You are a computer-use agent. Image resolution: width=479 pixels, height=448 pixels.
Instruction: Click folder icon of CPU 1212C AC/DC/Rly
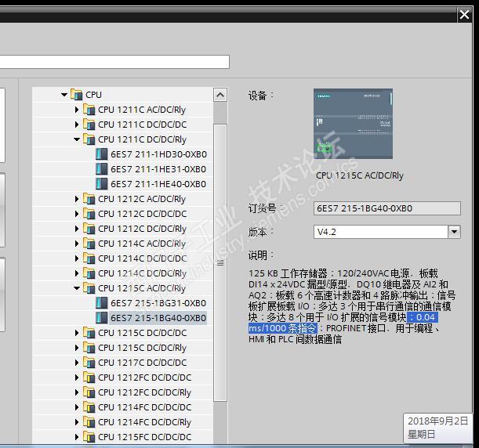[x=89, y=199]
